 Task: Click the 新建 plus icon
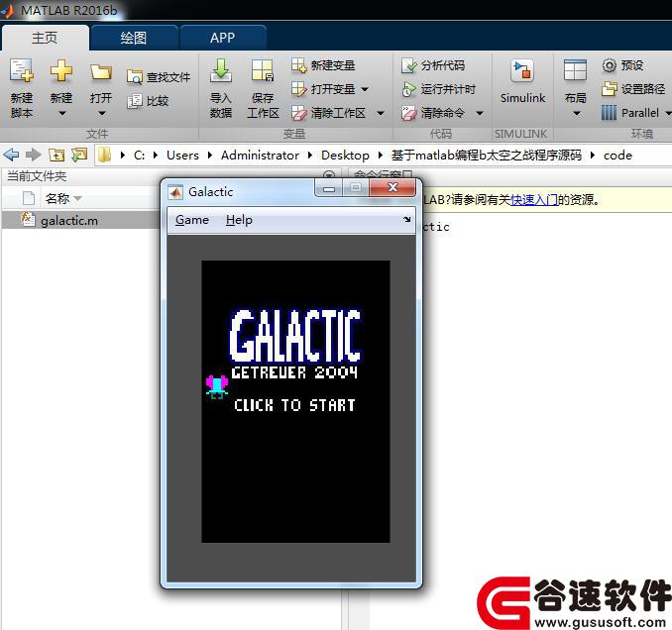61,70
